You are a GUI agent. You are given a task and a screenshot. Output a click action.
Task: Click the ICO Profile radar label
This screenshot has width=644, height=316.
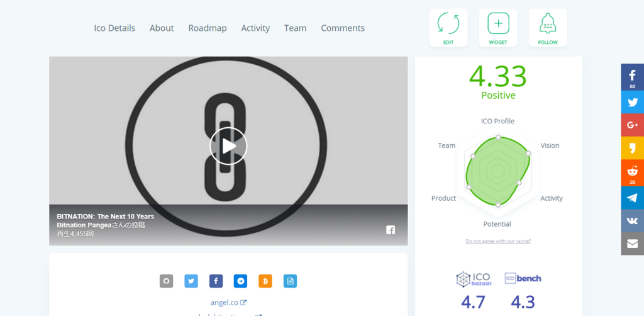click(x=497, y=121)
